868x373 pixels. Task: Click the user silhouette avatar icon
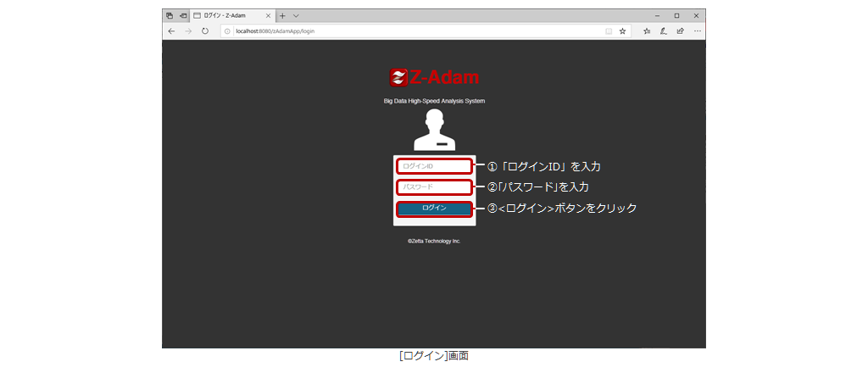coord(435,130)
